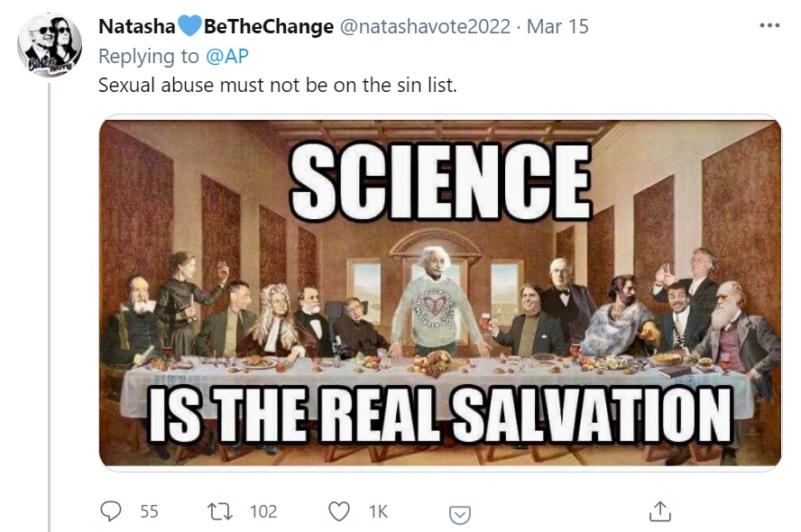
Task: Retweet this post using the retweet icon
Action: point(220,511)
